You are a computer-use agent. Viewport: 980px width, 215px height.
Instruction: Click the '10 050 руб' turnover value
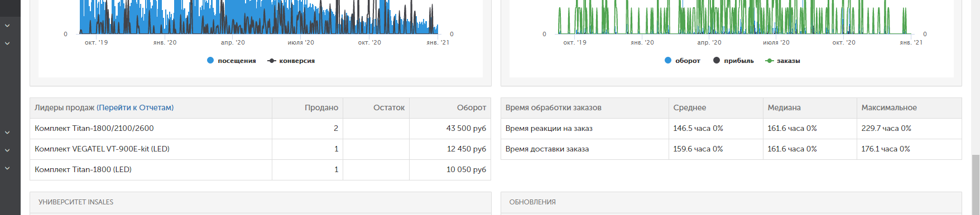coord(466,169)
